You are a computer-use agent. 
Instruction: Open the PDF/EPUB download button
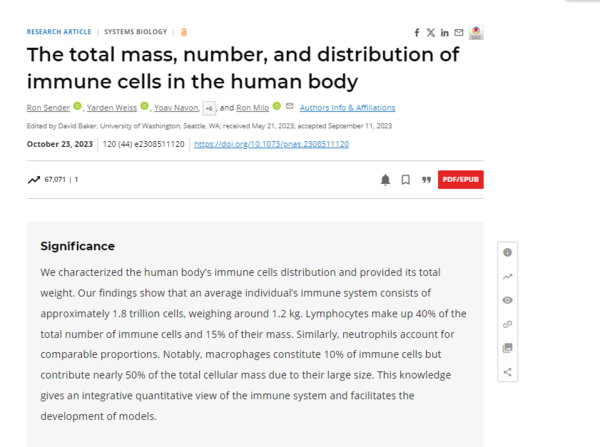pyautogui.click(x=461, y=180)
